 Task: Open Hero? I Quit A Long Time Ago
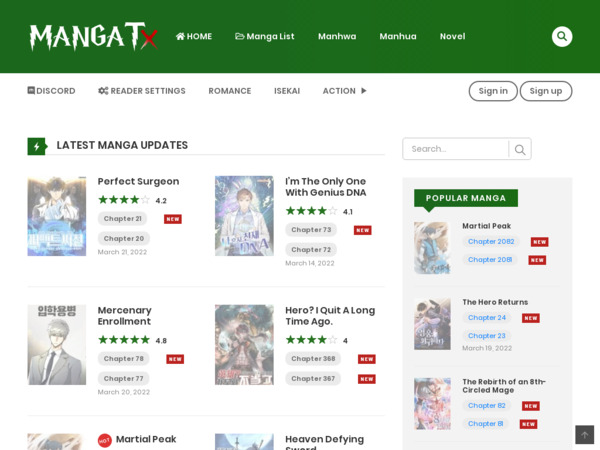click(x=330, y=316)
